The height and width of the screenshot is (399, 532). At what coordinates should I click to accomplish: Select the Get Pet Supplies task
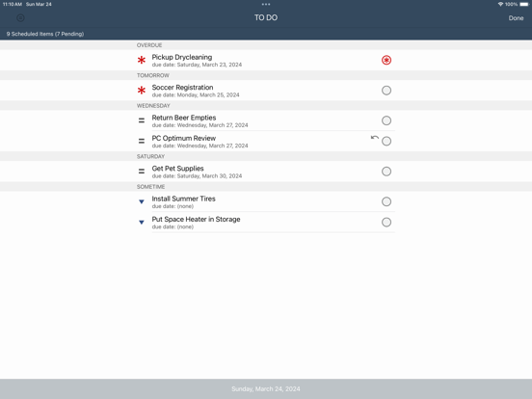pos(266,172)
